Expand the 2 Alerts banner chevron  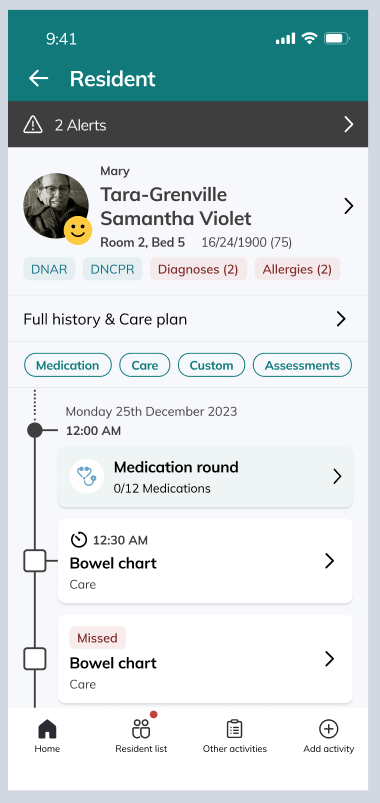349,124
